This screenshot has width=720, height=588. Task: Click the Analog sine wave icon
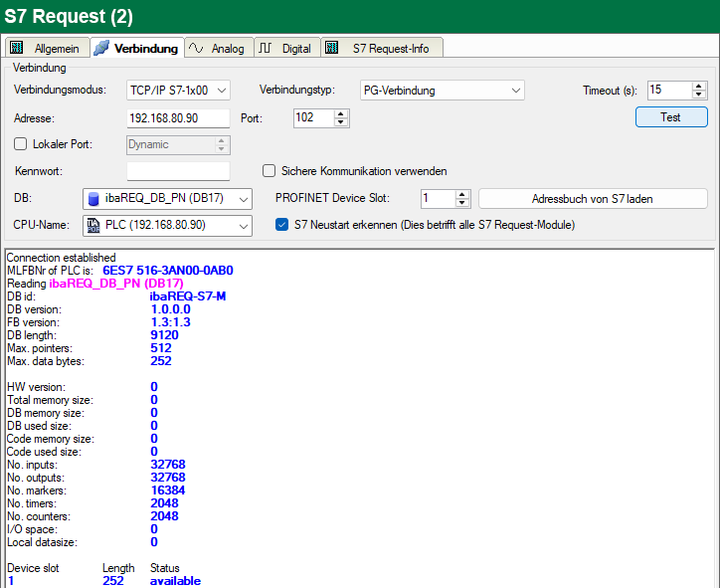pos(197,48)
